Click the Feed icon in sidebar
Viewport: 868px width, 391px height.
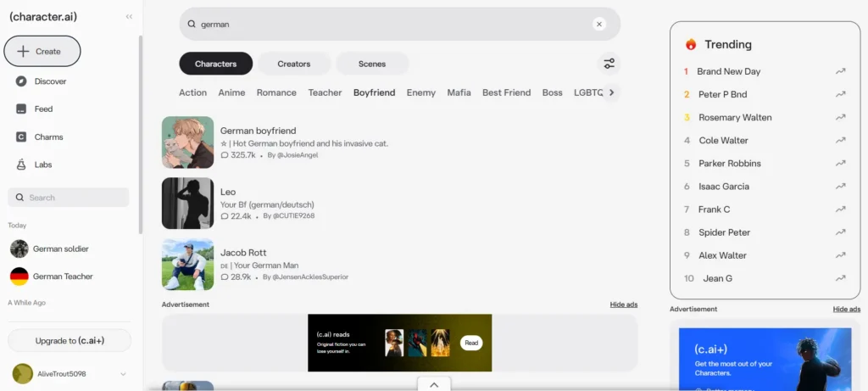point(21,109)
